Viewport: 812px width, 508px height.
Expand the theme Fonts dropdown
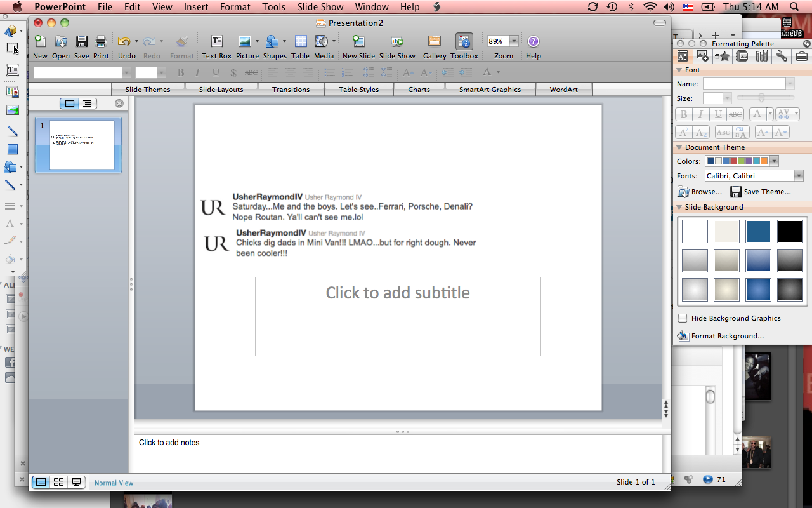click(799, 176)
